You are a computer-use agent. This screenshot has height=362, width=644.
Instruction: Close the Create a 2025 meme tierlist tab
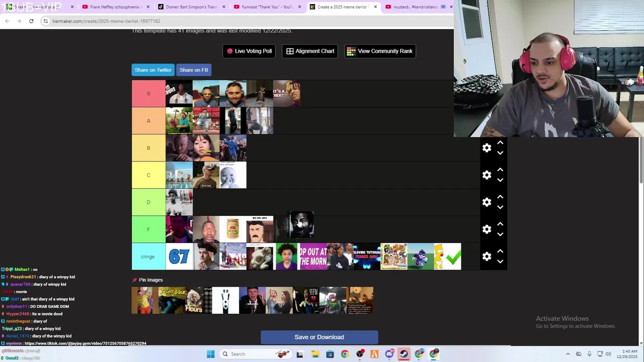coord(375,7)
